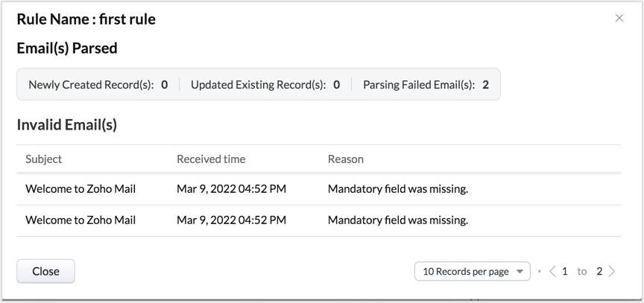
Task: Click the Reason column header
Action: click(x=346, y=159)
